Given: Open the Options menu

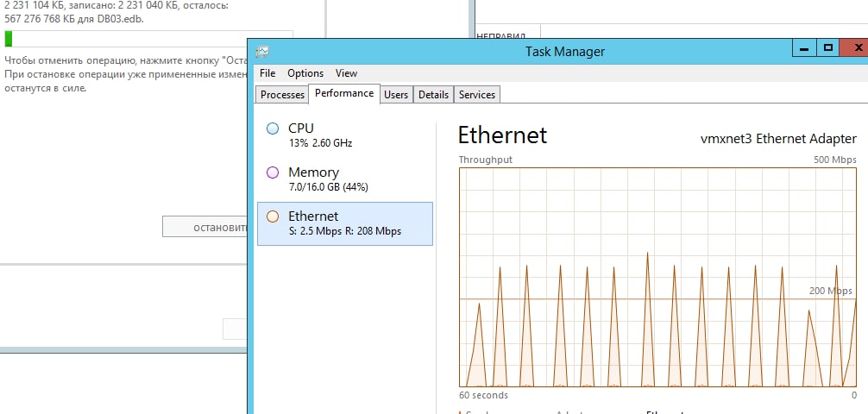Looking at the screenshot, I should pyautogui.click(x=305, y=73).
